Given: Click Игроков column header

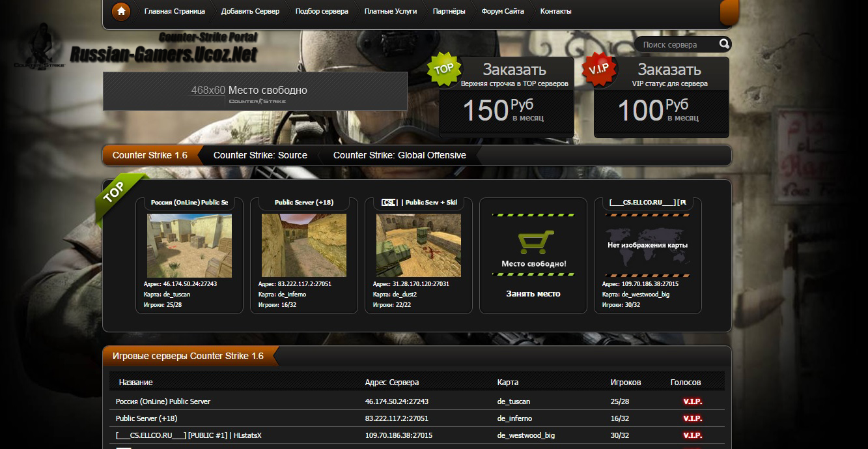Looking at the screenshot, I should point(626,383).
